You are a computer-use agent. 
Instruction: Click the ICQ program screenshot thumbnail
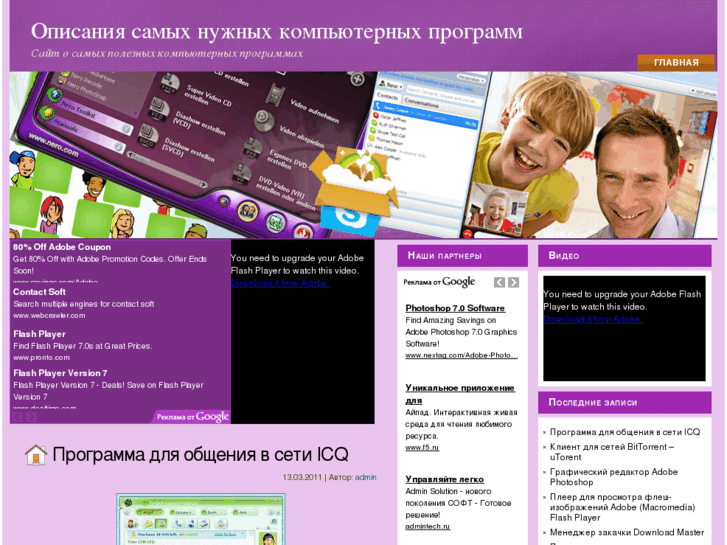tap(201, 519)
